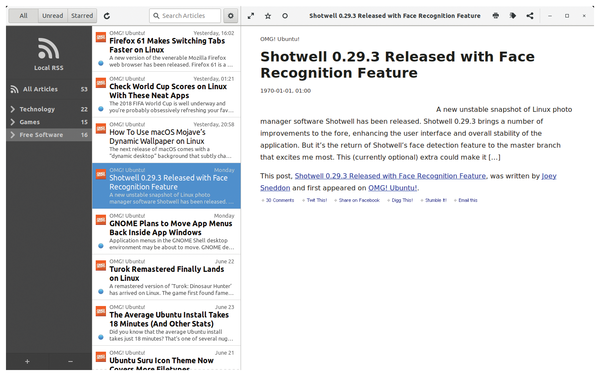Toggle unread dot on Average Ubuntu Install article
Screen dimensions: 600x376
101,337
